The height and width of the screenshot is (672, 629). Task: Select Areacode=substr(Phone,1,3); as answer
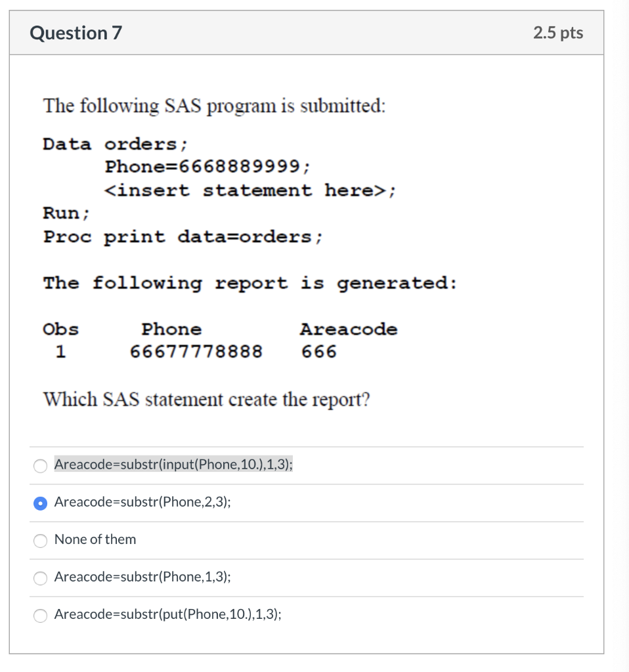click(x=40, y=578)
